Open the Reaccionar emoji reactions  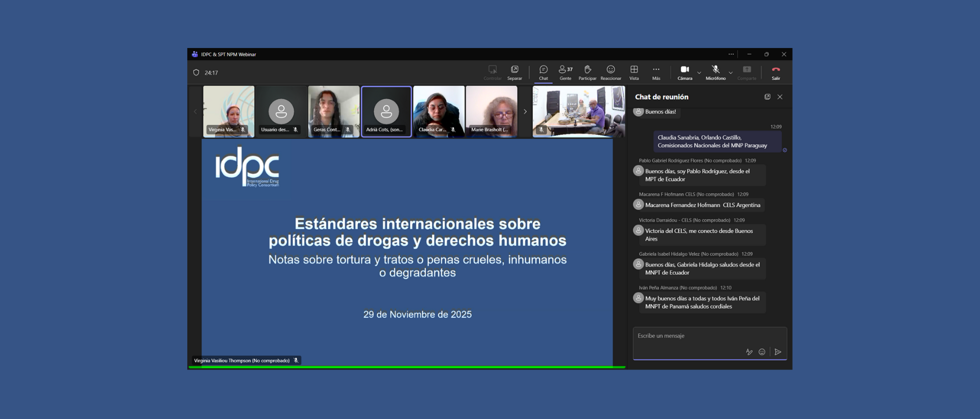pos(610,72)
